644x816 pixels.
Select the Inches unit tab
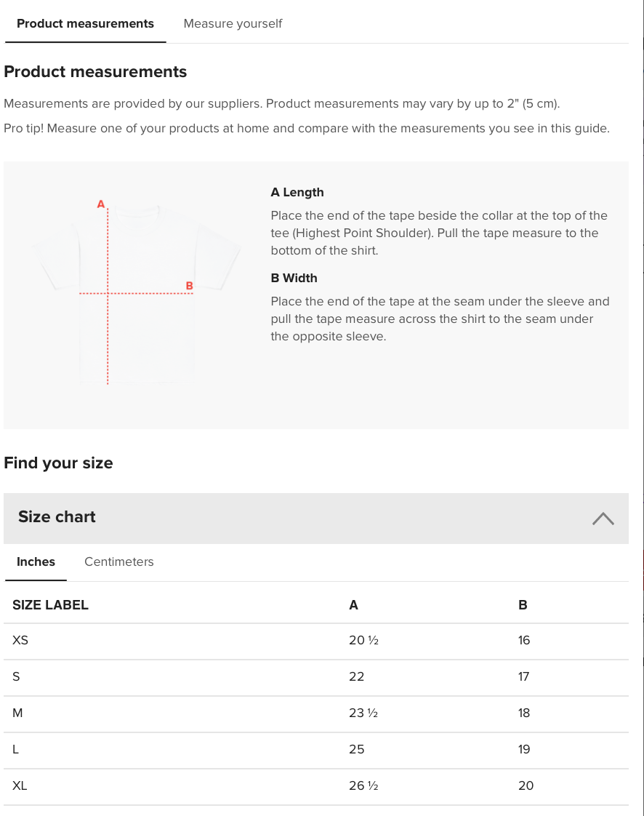[36, 562]
